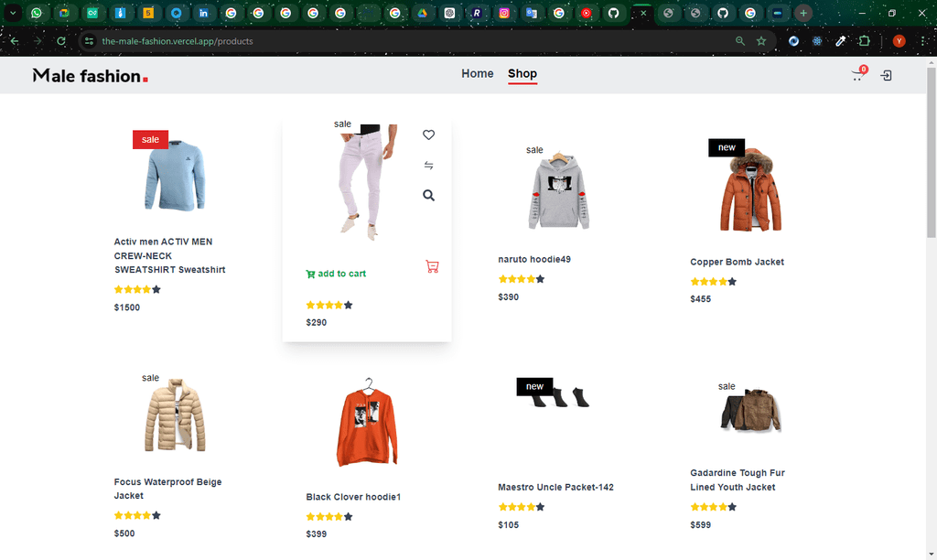This screenshot has height=560, width=937.
Task: Click the beige puffer jacket image
Action: point(175,415)
